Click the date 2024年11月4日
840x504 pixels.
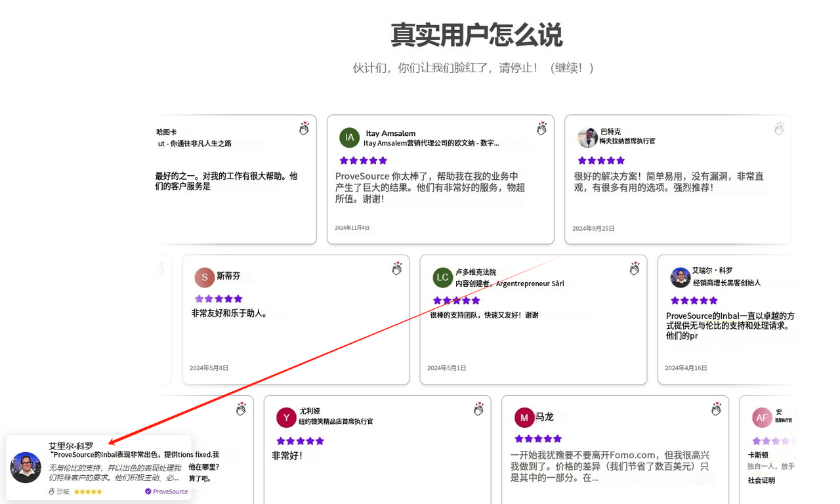tap(352, 228)
